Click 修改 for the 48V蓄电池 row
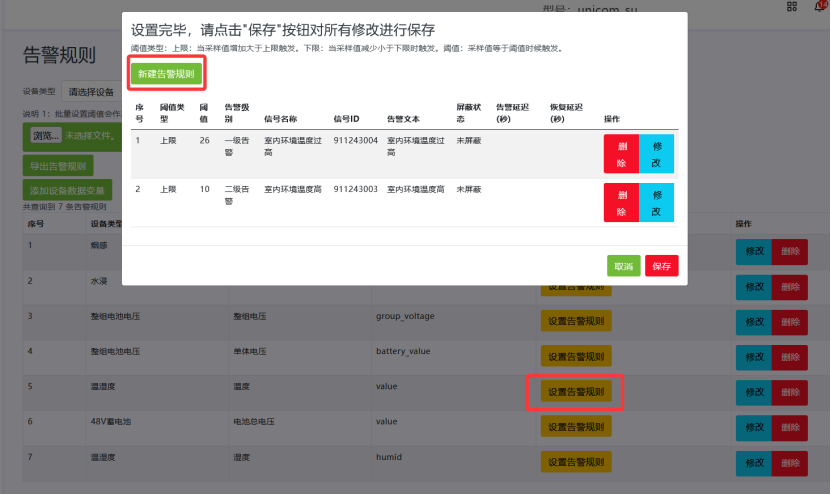831x495 pixels. [754, 426]
